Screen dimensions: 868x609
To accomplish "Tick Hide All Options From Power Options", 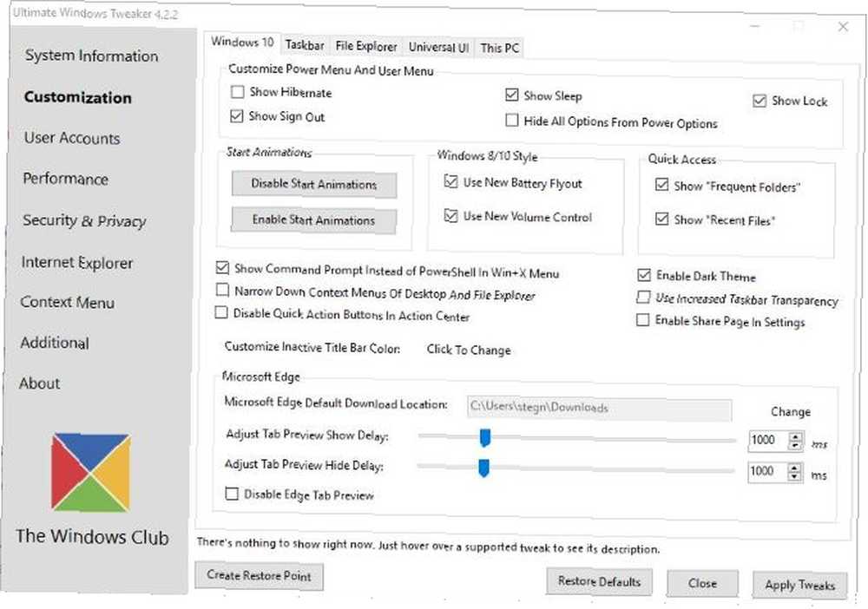I will 512,120.
